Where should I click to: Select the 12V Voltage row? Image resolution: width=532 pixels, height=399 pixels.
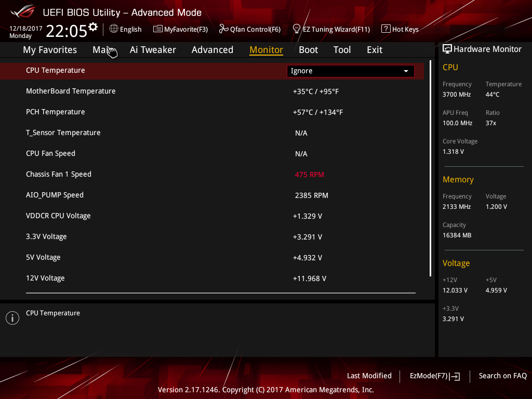point(212,278)
